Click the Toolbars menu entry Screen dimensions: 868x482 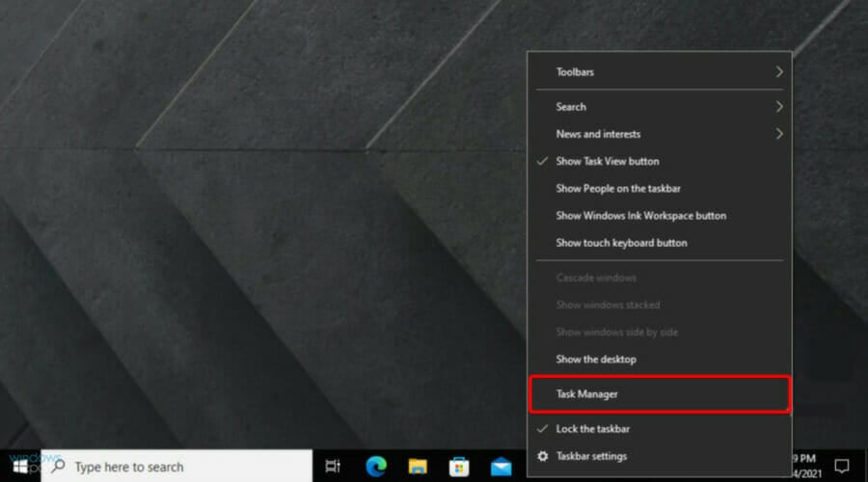point(660,72)
